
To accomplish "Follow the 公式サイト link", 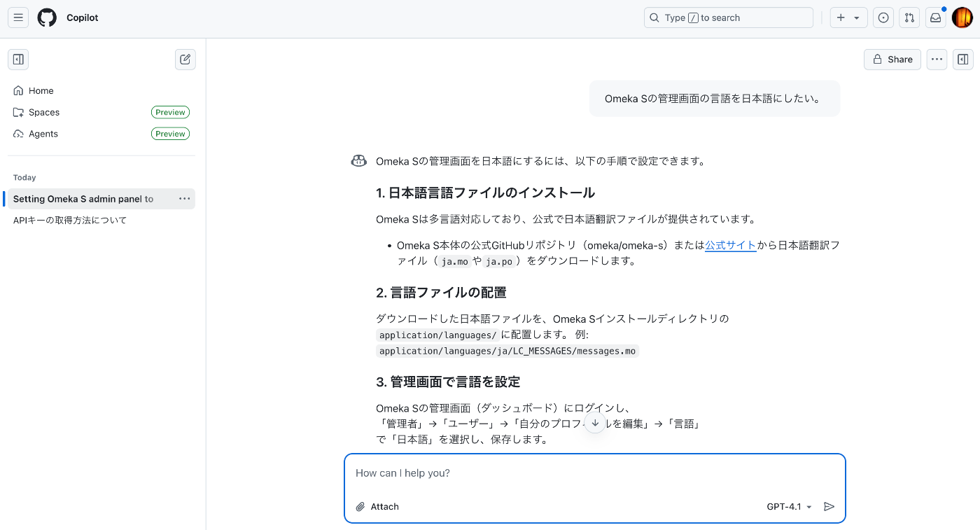I will pos(731,245).
